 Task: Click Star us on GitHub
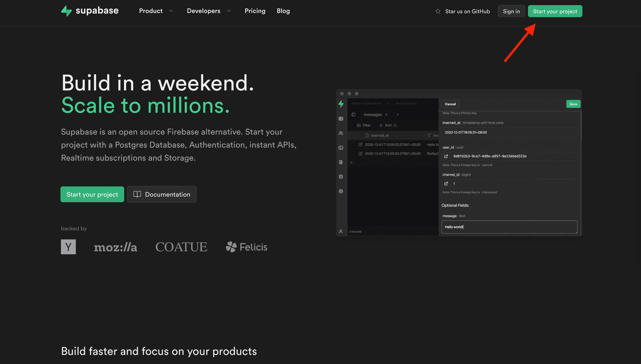[467, 11]
